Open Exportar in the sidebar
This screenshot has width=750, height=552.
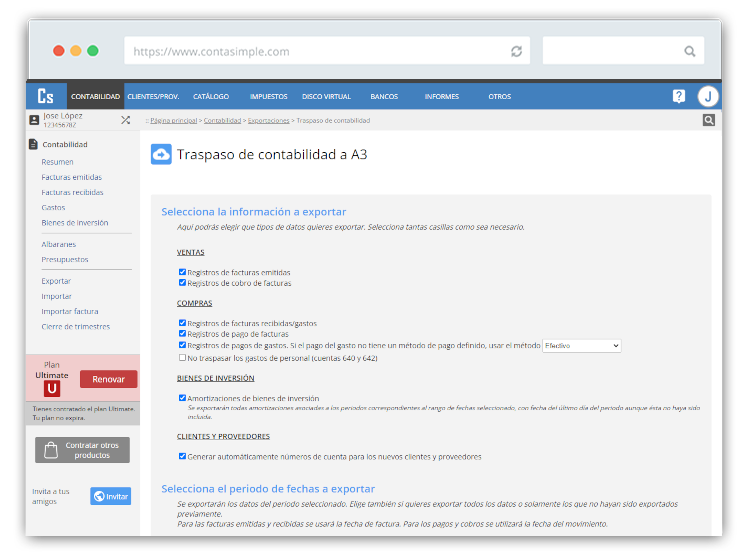(56, 281)
